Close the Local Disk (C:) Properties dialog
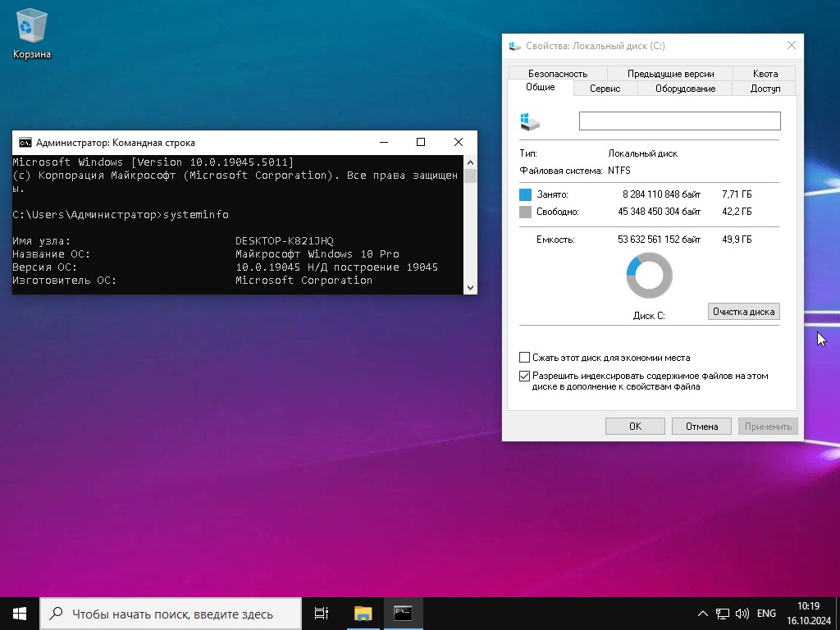Screen dimensions: 840x630 tap(792, 46)
